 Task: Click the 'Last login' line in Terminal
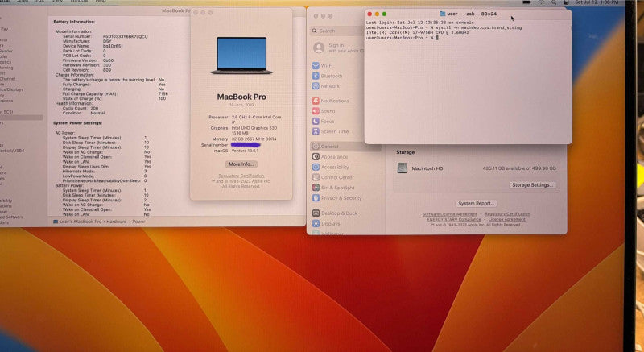pos(419,23)
